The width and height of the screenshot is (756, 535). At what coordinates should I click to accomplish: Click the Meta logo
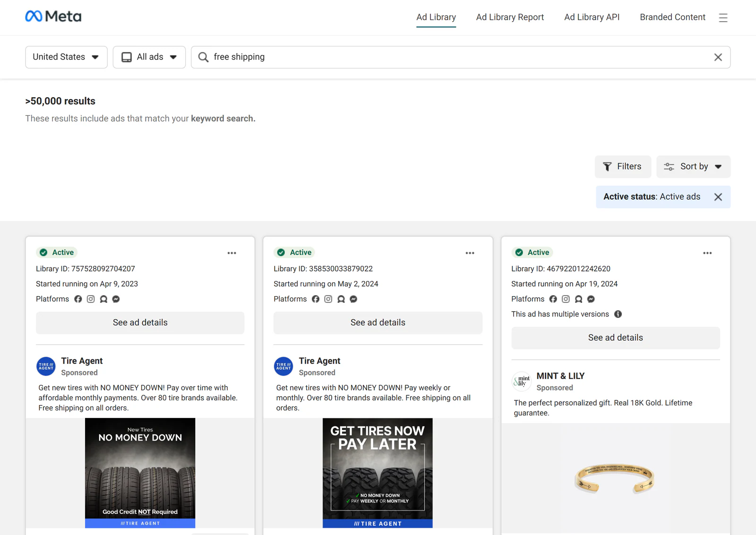pyautogui.click(x=53, y=17)
